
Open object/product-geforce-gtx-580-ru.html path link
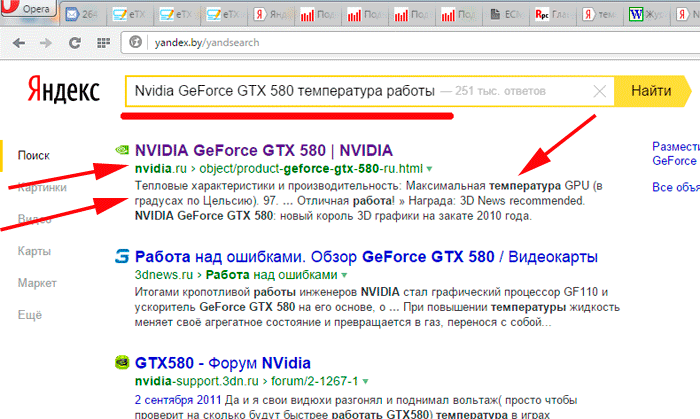coord(311,169)
